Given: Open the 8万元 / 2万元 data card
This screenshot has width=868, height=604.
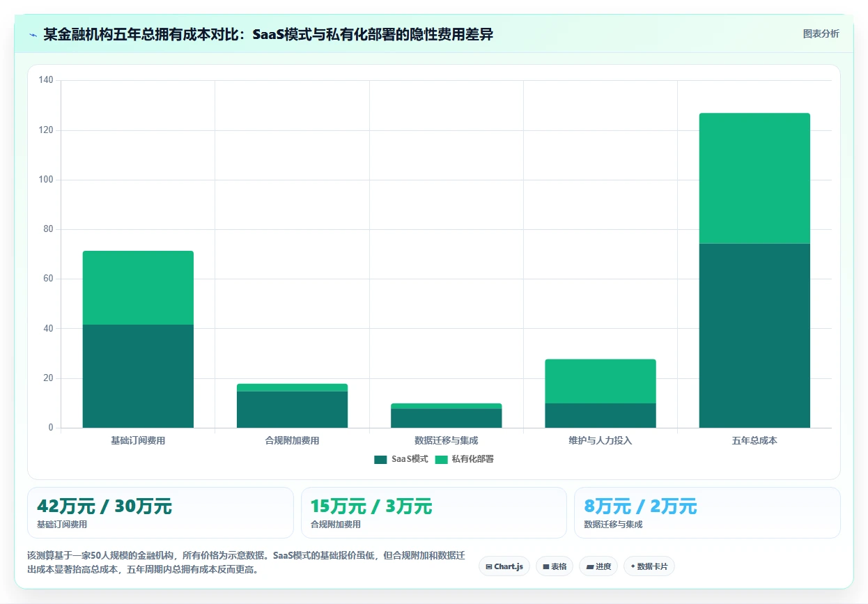Looking at the screenshot, I should [x=707, y=513].
